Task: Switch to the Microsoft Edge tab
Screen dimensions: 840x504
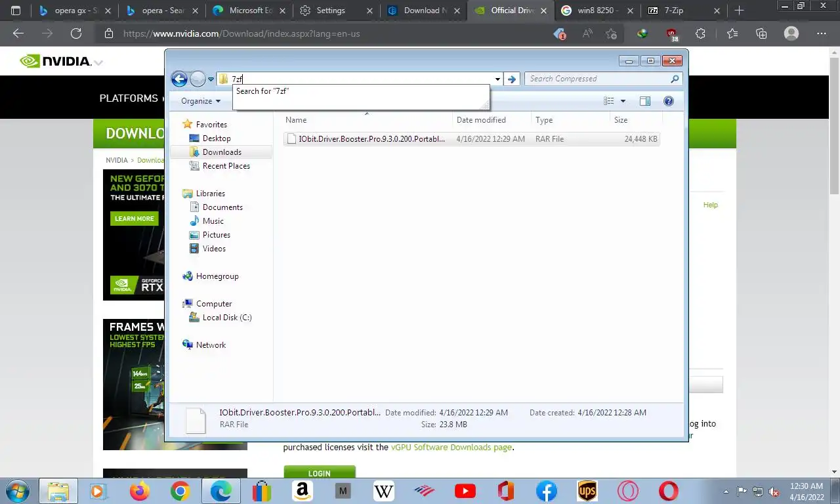Action: 249,10
